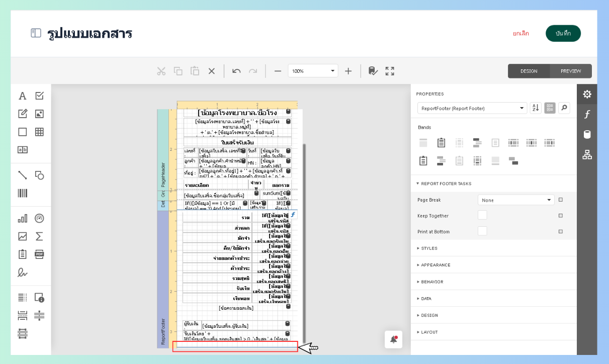This screenshot has height=364, width=609.
Task: Toggle full screen mode icon
Action: (390, 71)
